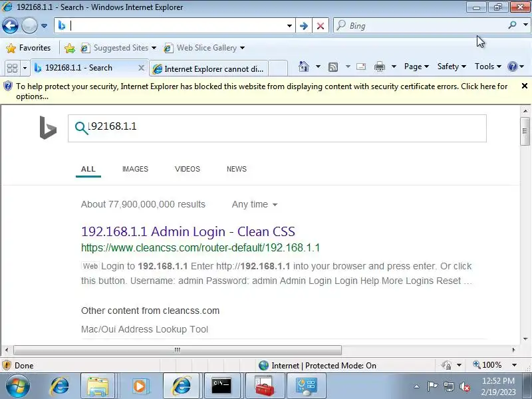
Task: Expand the zoom level dropdown arrow
Action: tap(514, 365)
